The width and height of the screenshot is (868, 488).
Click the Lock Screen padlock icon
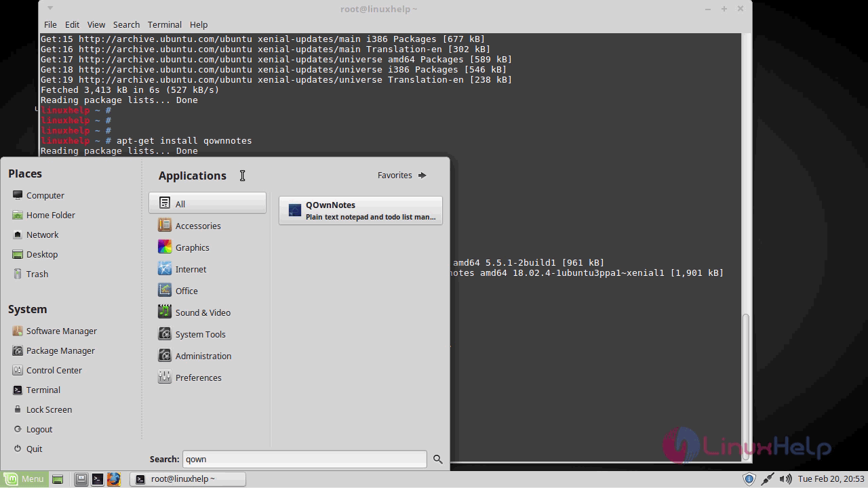tap(18, 409)
